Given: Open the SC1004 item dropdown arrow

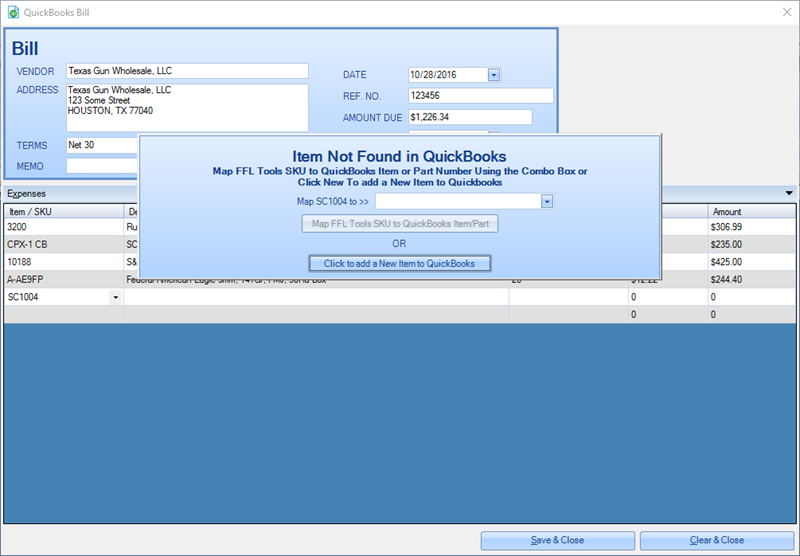Looking at the screenshot, I should coord(116,297).
